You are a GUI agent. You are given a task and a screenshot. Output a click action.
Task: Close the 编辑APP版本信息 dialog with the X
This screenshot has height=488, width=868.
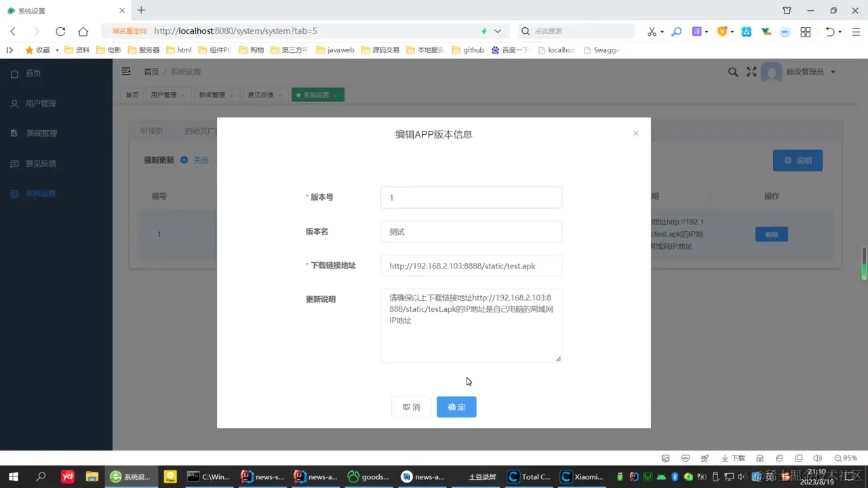pos(635,134)
